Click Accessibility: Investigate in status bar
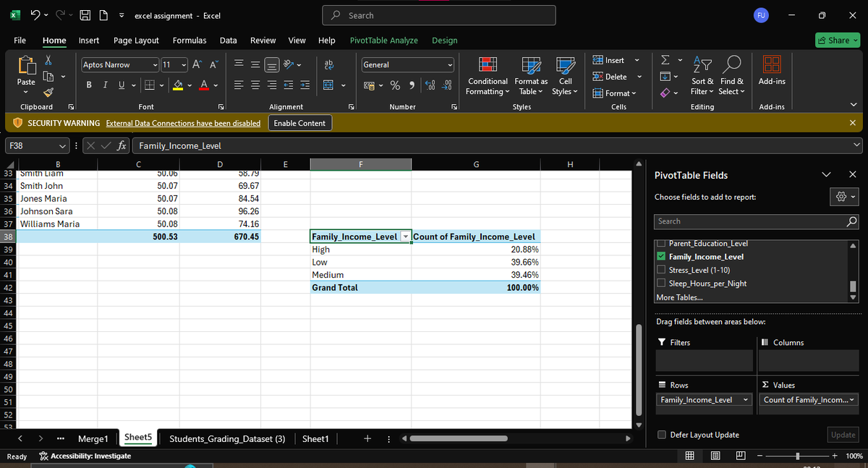868x468 pixels. coord(85,456)
